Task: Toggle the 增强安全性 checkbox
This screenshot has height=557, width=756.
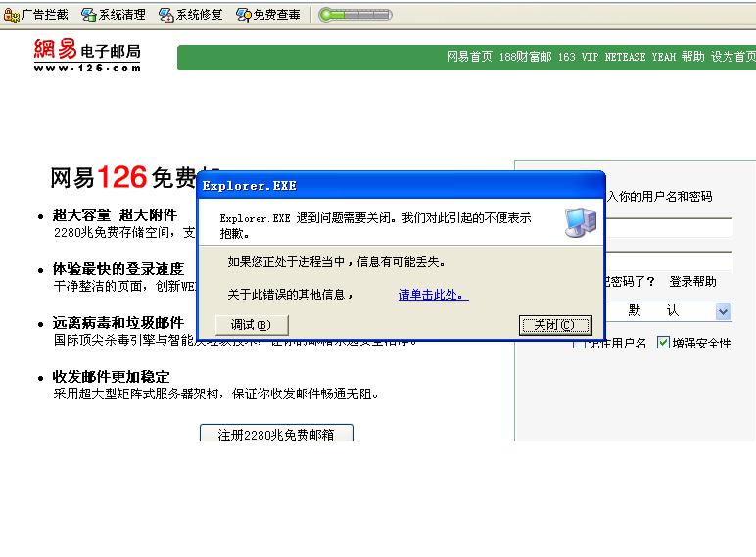Action: coord(663,343)
